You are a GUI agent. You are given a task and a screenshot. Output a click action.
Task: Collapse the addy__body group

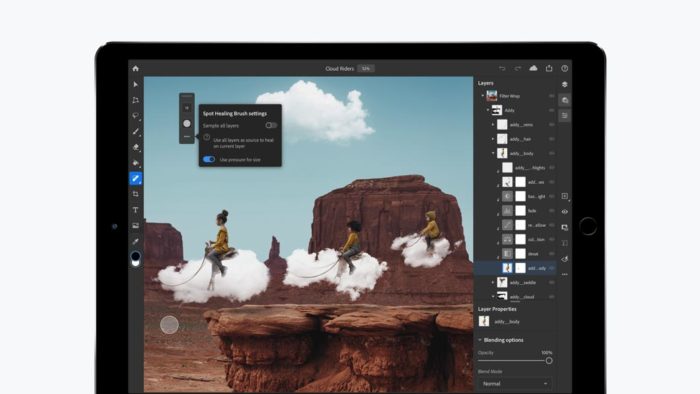point(493,153)
